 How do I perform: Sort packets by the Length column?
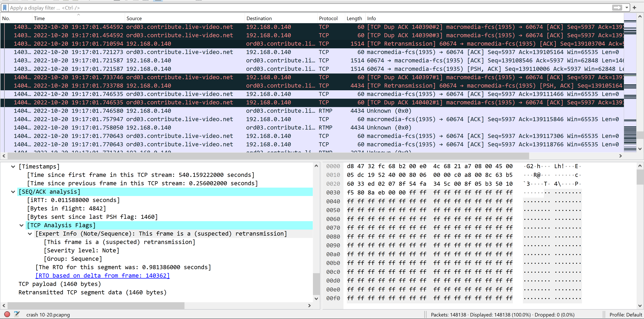click(355, 18)
